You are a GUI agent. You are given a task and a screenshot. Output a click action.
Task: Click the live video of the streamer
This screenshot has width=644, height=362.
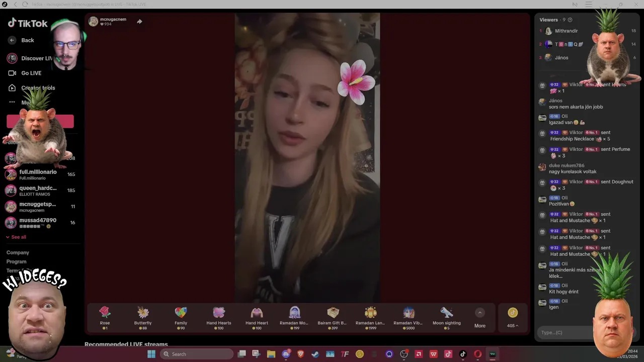coord(307,157)
